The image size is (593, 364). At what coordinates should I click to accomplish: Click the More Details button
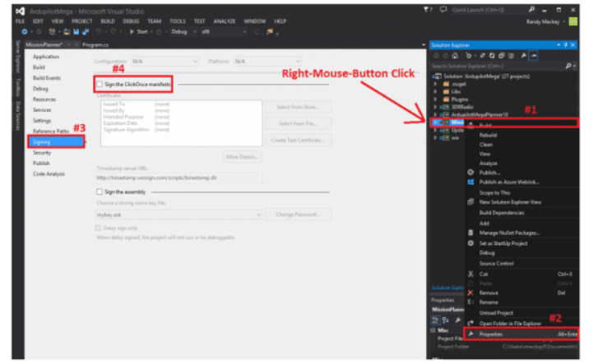click(243, 157)
